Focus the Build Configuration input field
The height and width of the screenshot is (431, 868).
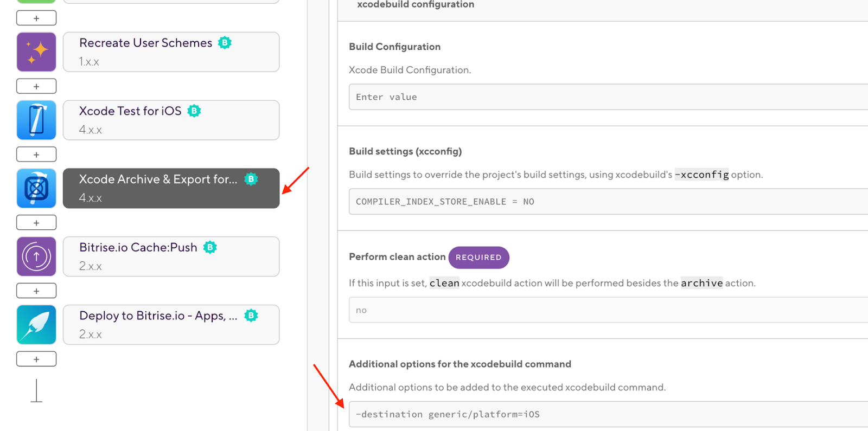click(x=608, y=97)
